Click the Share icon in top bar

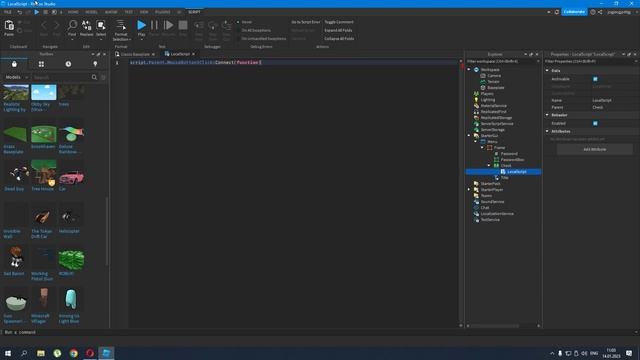click(x=600, y=12)
